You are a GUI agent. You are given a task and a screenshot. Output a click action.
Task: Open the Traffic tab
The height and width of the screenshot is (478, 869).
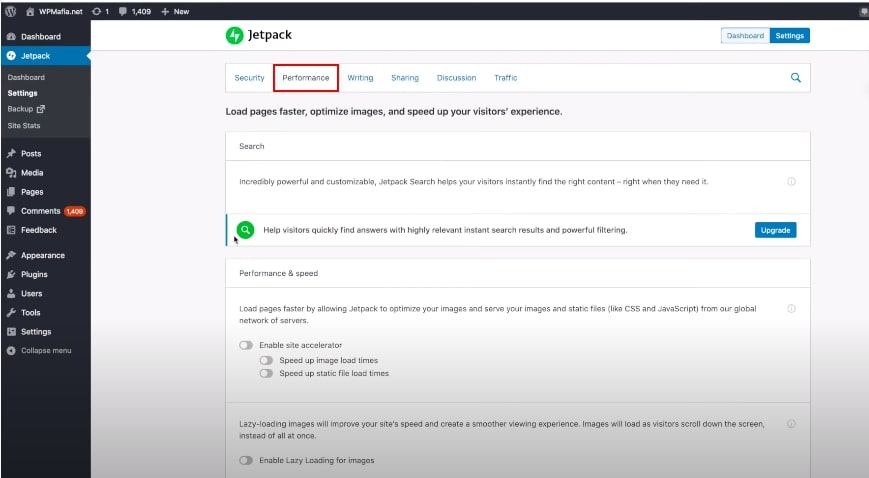(505, 78)
